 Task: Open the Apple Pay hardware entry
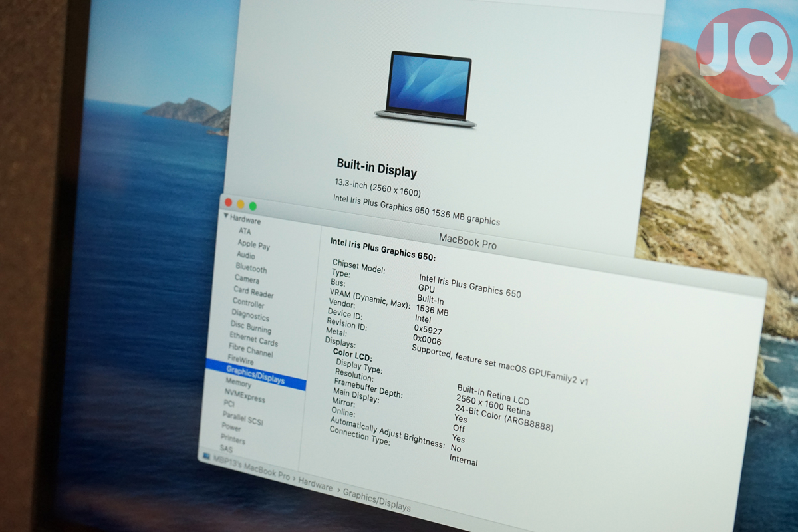(x=254, y=244)
